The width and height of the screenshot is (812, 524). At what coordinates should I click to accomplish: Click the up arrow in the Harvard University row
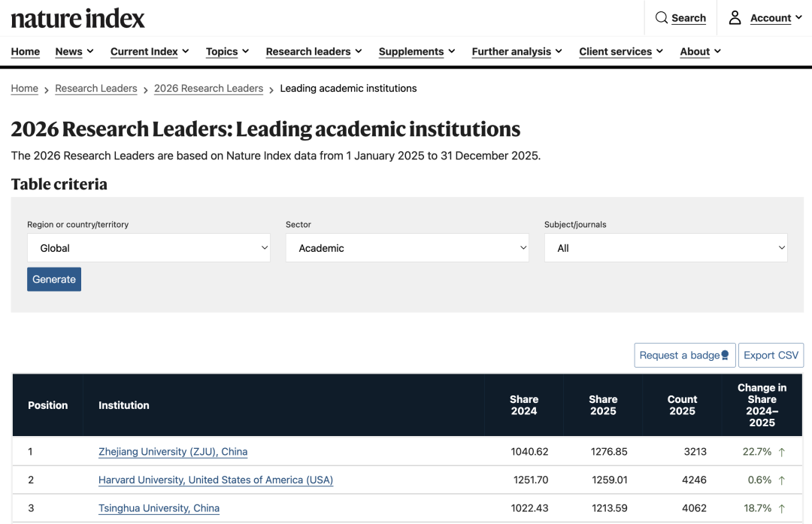point(781,480)
